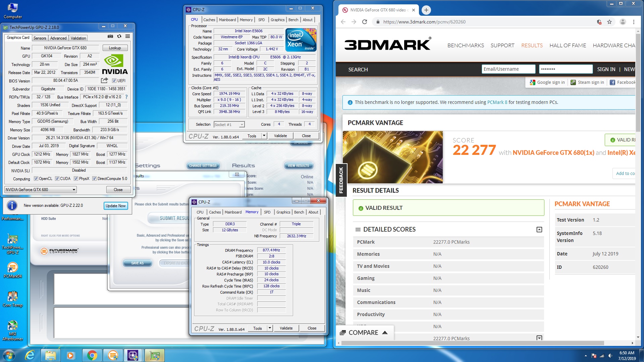Click the Bus Interface question mark in GPU-Z

click(x=126, y=97)
